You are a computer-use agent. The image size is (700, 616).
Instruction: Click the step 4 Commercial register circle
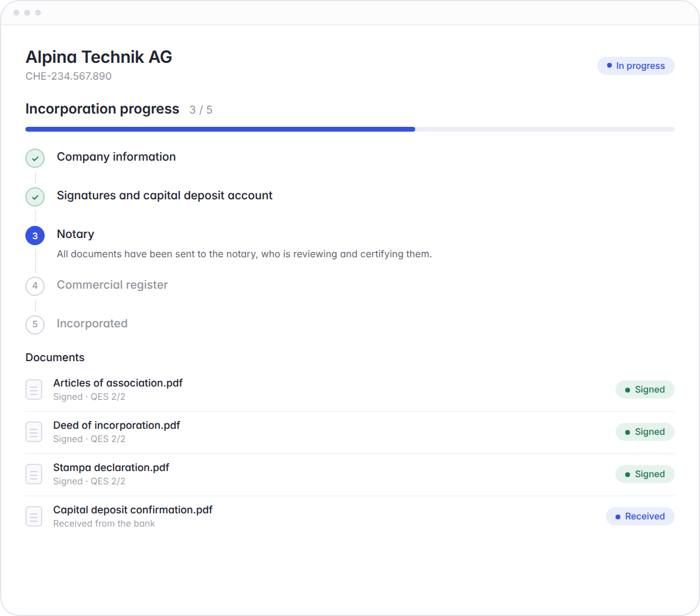[35, 286]
